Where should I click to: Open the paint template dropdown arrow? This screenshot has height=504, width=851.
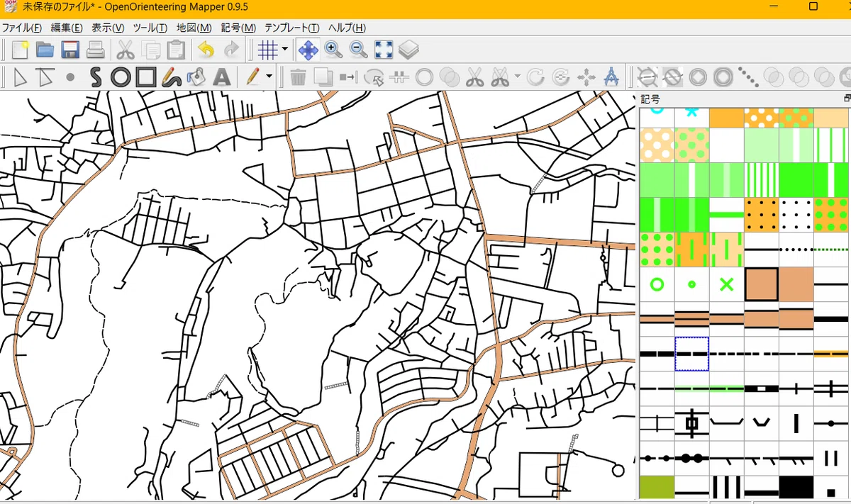pos(269,77)
